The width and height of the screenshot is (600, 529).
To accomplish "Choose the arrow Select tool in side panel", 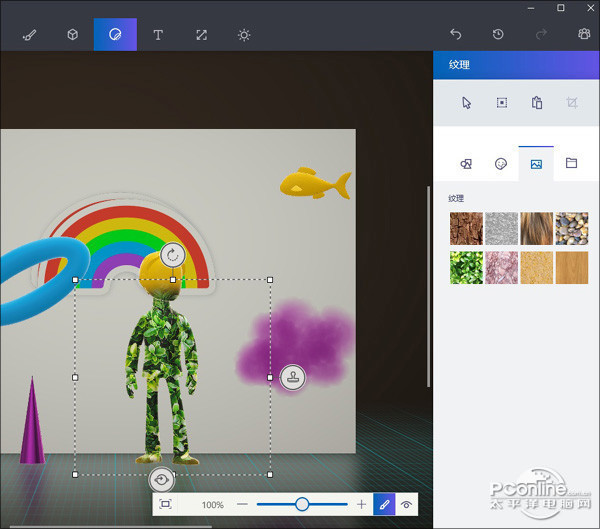I will click(466, 103).
